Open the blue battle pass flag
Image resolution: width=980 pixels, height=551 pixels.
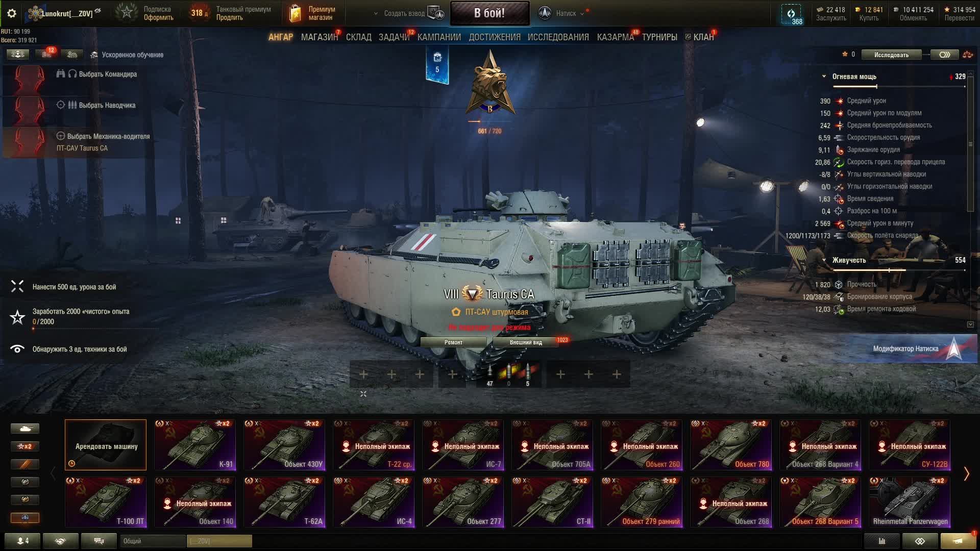[437, 64]
